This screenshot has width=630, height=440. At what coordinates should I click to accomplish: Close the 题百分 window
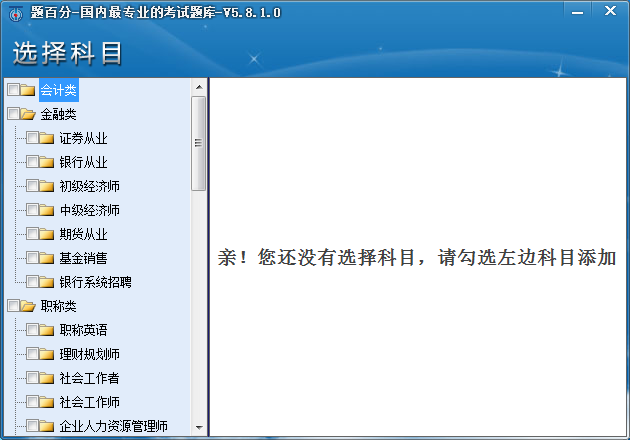pyautogui.click(x=610, y=11)
